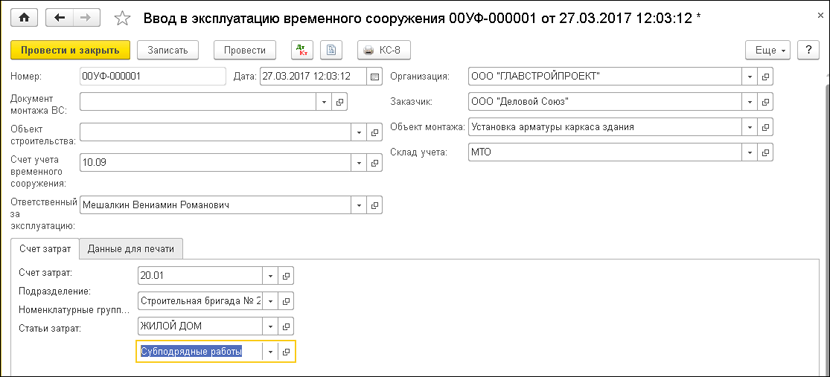Viewport: 830px width, 377px height.
Task: Open calendar picker beside the Дата field
Action: 374,76
